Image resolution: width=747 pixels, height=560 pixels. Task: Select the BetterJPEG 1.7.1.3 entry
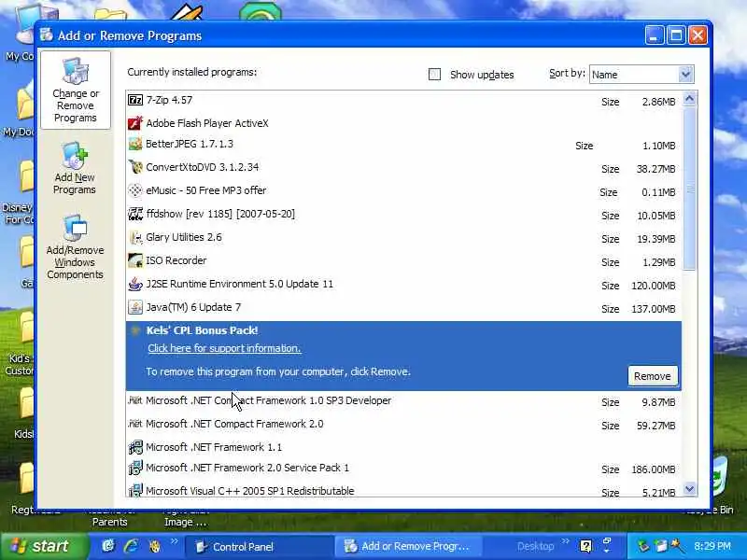click(x=404, y=145)
